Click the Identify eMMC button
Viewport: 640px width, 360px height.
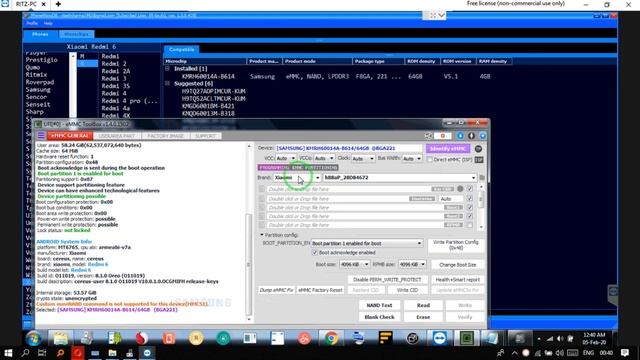click(448, 149)
